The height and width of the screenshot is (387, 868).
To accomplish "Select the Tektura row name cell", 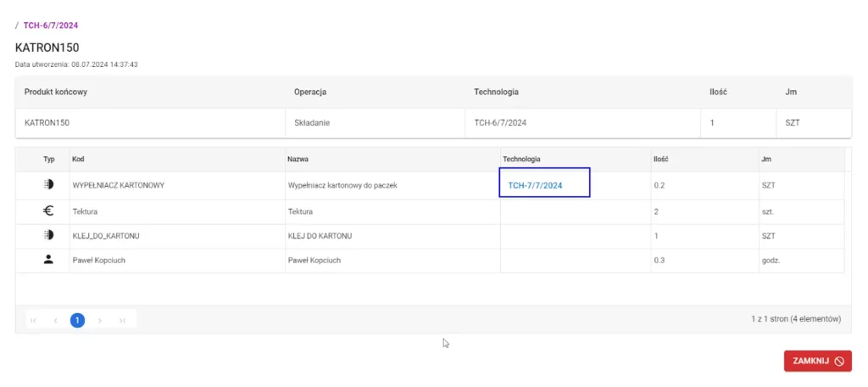I will [301, 211].
